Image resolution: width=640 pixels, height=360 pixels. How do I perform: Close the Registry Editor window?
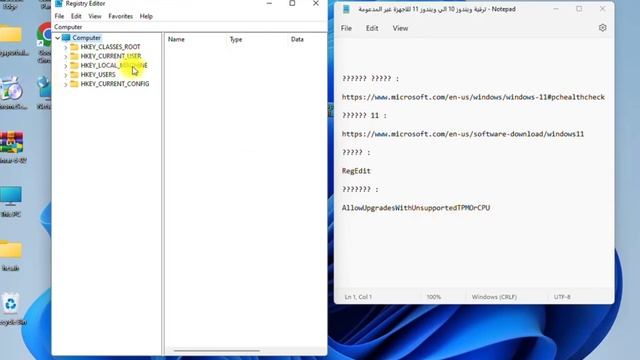pyautogui.click(x=316, y=3)
